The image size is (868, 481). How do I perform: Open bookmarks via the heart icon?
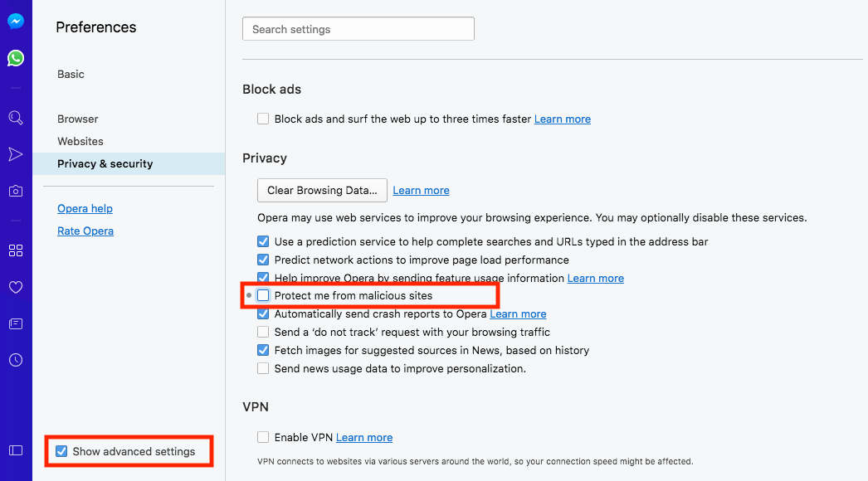(x=16, y=287)
